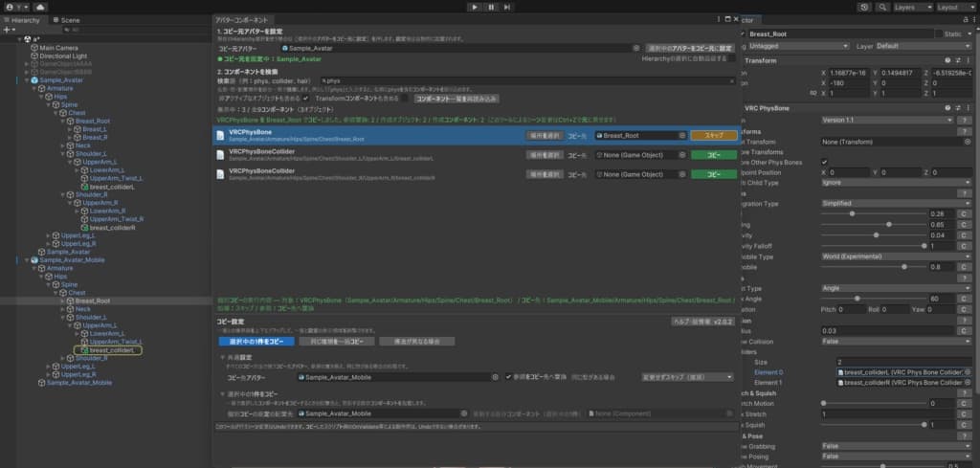Open the PhysBone Version 1.1 dropdown
980x468 pixels.
click(x=887, y=120)
